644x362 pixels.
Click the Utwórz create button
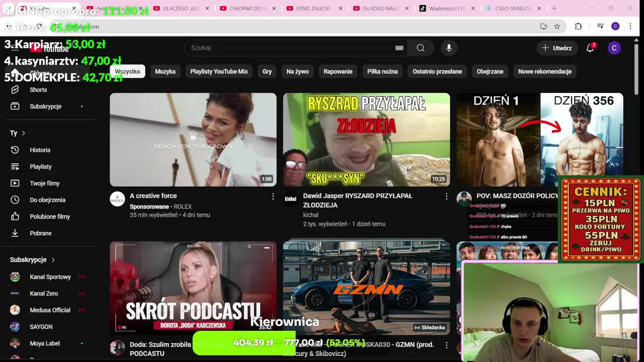[x=556, y=48]
